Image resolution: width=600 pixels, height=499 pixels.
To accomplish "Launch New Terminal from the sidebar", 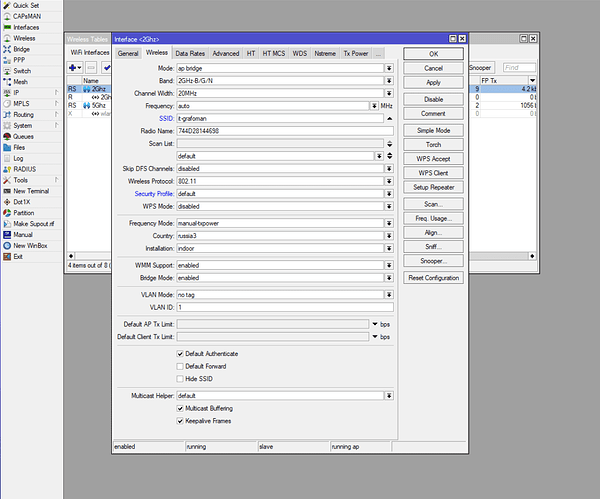I will [x=30, y=190].
